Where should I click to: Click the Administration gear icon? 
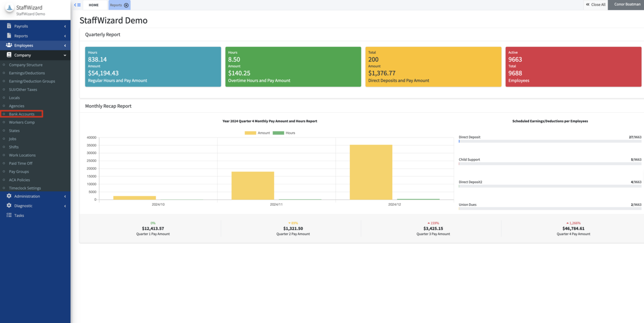pos(9,196)
